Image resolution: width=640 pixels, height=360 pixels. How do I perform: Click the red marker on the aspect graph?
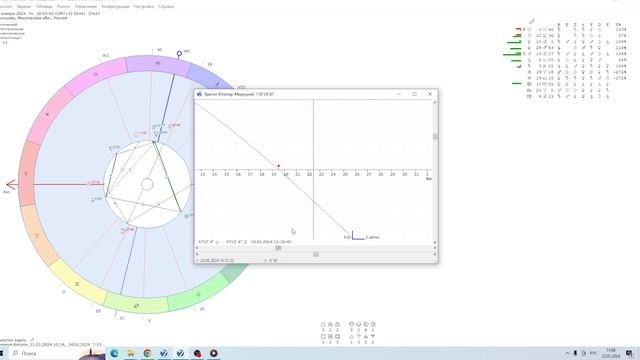[279, 166]
